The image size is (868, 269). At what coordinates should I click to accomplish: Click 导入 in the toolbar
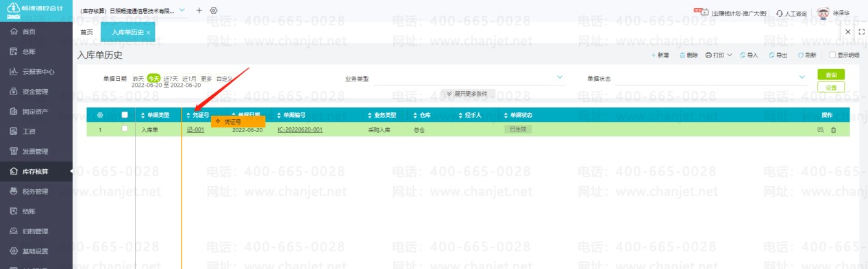click(x=749, y=55)
